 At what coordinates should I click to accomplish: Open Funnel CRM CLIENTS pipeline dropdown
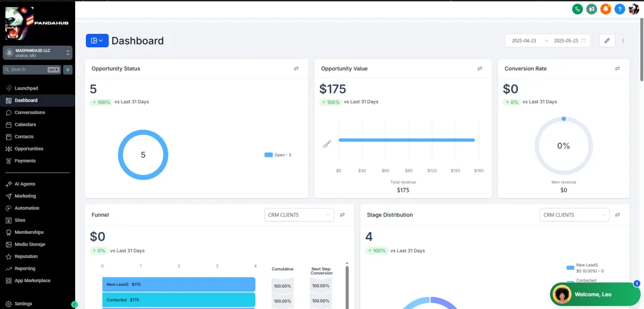coord(299,215)
